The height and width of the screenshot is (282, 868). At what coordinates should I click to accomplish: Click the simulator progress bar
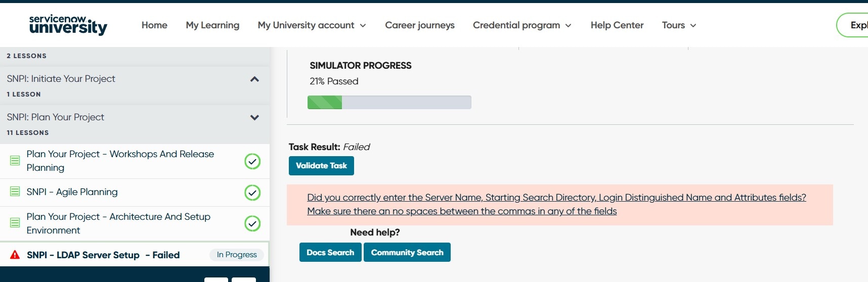(389, 102)
